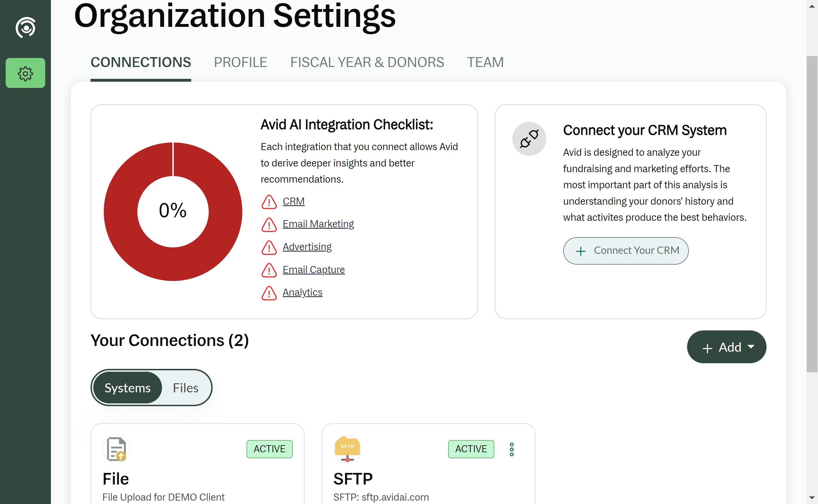818x504 pixels.
Task: Click the SFTP connection icon
Action: pos(347,449)
